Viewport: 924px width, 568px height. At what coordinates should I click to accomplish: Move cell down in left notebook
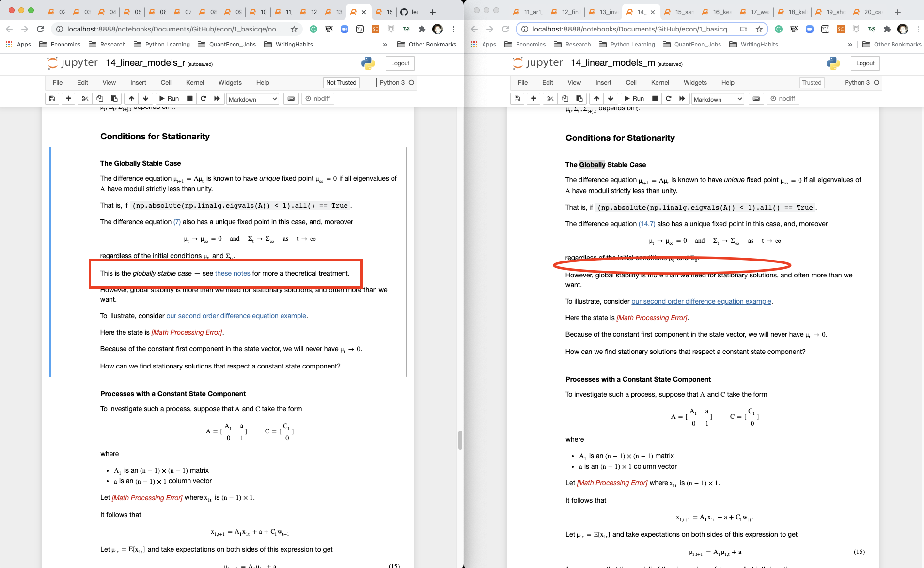pyautogui.click(x=145, y=99)
